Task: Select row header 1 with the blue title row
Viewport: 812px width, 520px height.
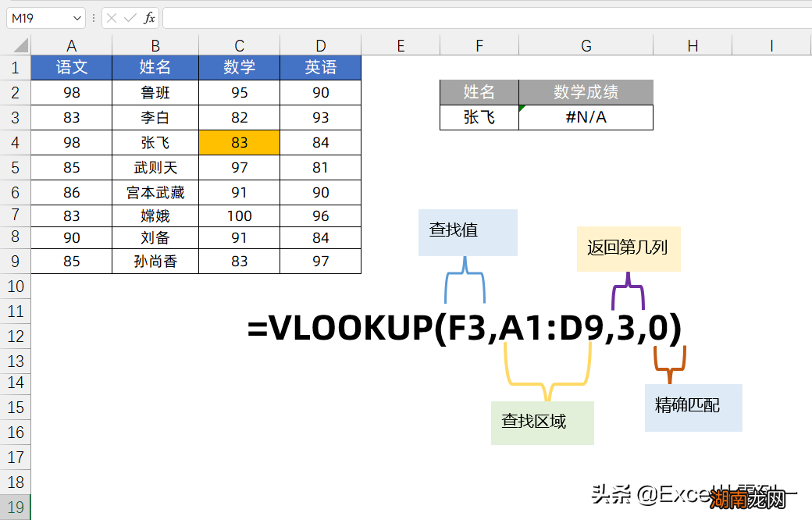Action: coord(15,67)
